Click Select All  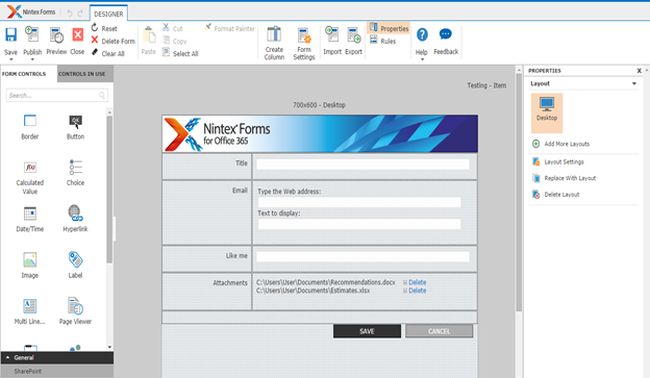[180, 53]
